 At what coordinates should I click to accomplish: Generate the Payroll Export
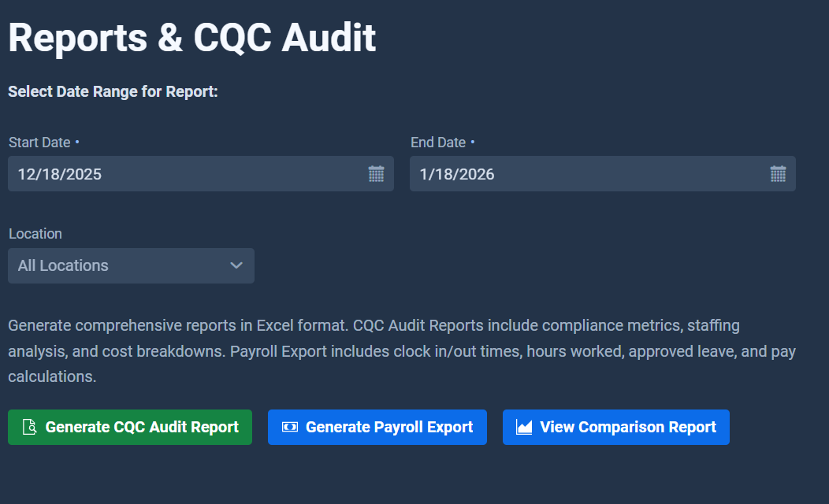tap(377, 427)
